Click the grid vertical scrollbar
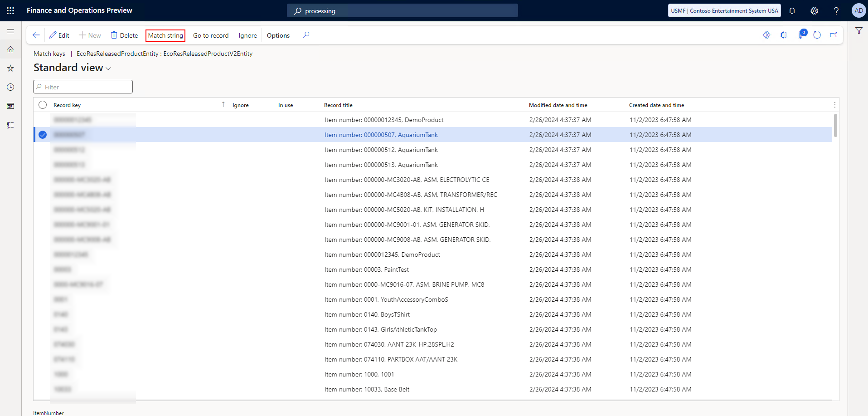868x416 pixels. click(835, 125)
